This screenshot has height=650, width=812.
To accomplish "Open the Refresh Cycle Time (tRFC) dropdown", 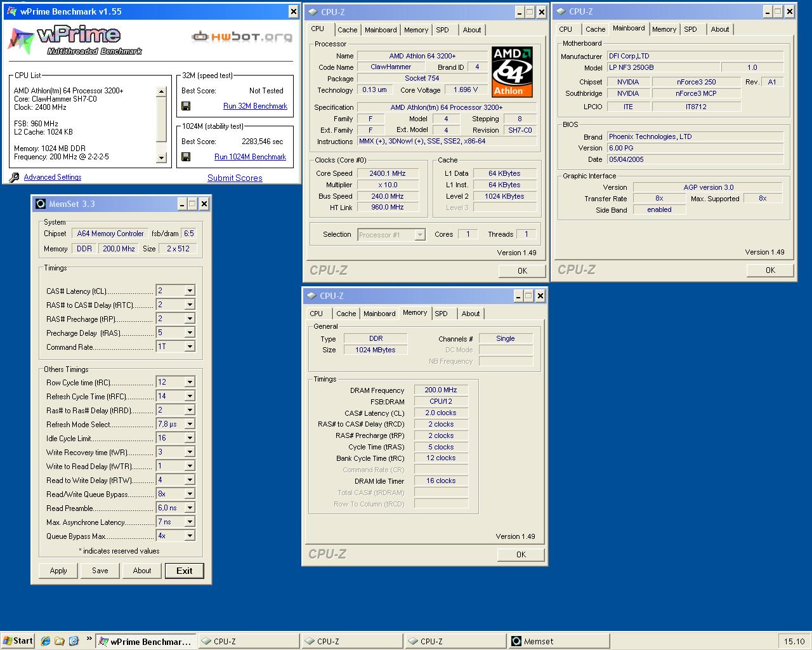I will pos(189,396).
